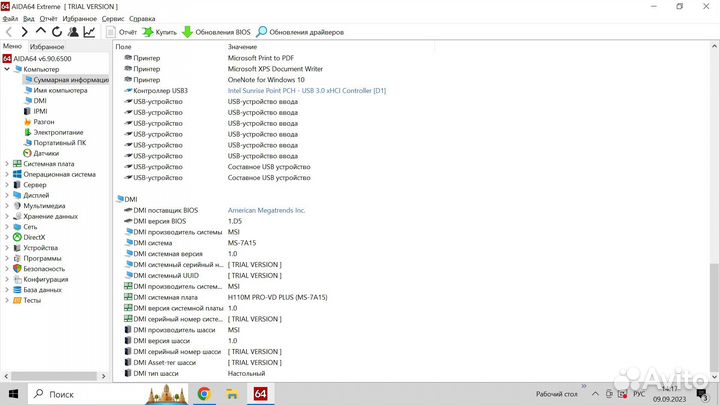Open File Explorer from the taskbar
This screenshot has height=405, width=720.
click(x=232, y=394)
